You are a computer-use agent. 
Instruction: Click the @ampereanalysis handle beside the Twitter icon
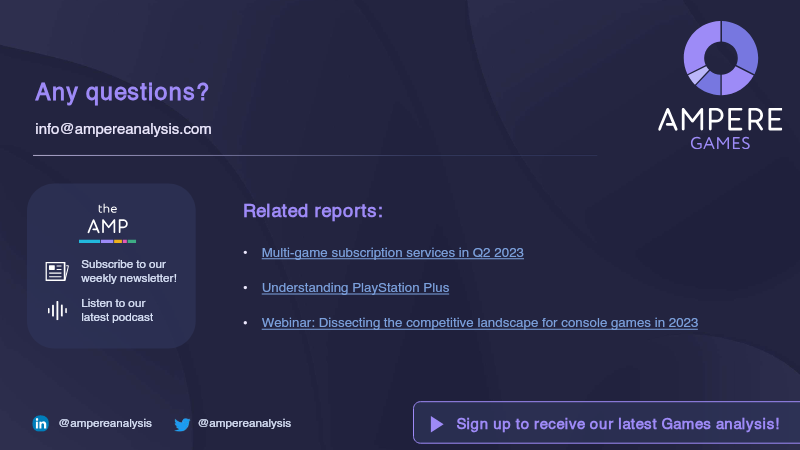click(x=244, y=423)
